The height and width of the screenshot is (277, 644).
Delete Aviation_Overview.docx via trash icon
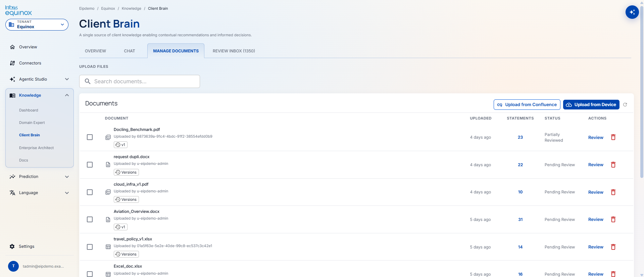point(613,220)
